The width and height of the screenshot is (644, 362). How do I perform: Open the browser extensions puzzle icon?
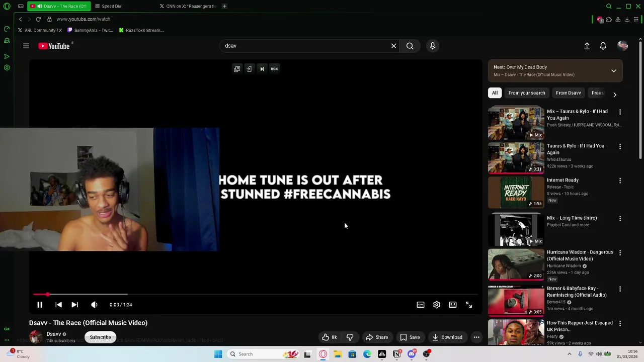[609, 19]
